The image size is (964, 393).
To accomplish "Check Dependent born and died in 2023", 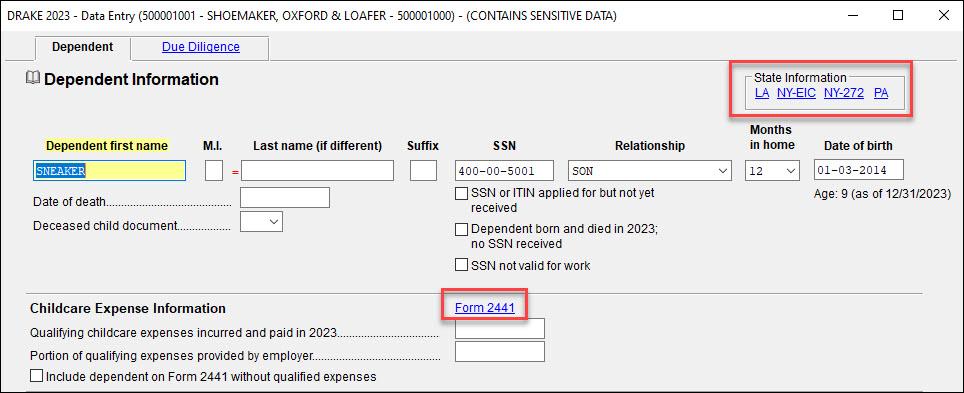I will click(x=461, y=230).
